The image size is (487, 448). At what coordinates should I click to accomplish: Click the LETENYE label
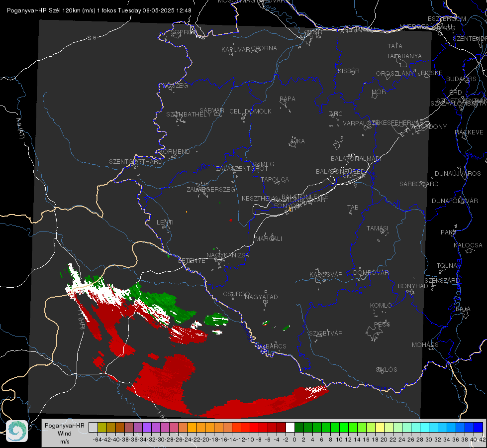click(192, 261)
